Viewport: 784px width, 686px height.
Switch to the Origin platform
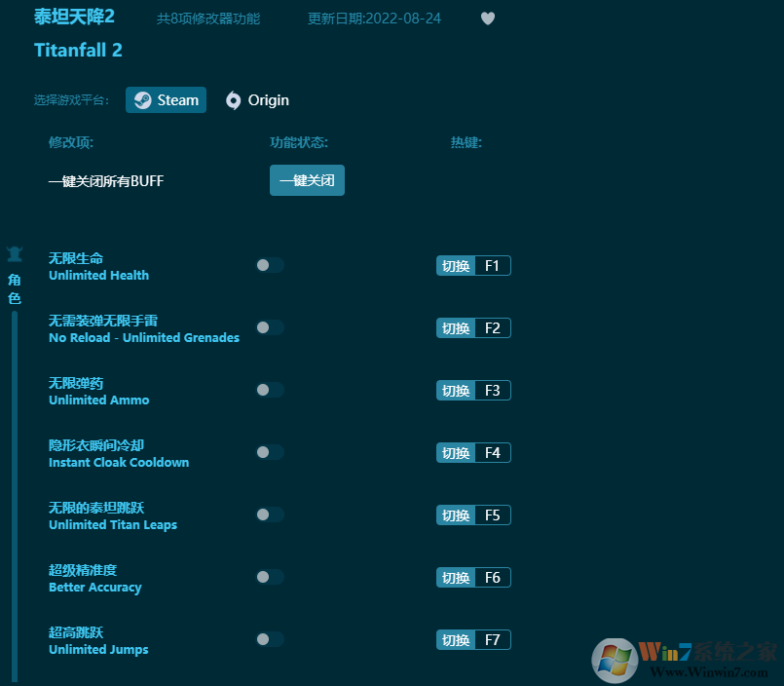point(256,99)
